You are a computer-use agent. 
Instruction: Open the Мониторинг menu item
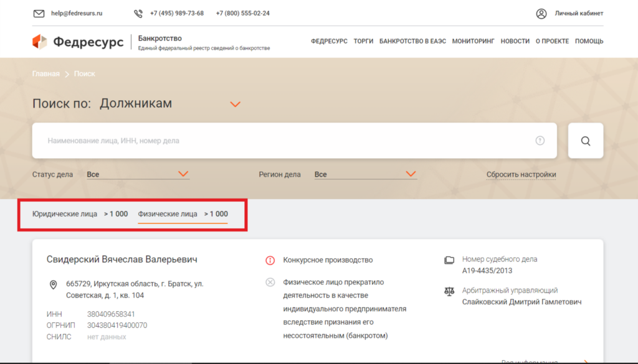click(473, 42)
